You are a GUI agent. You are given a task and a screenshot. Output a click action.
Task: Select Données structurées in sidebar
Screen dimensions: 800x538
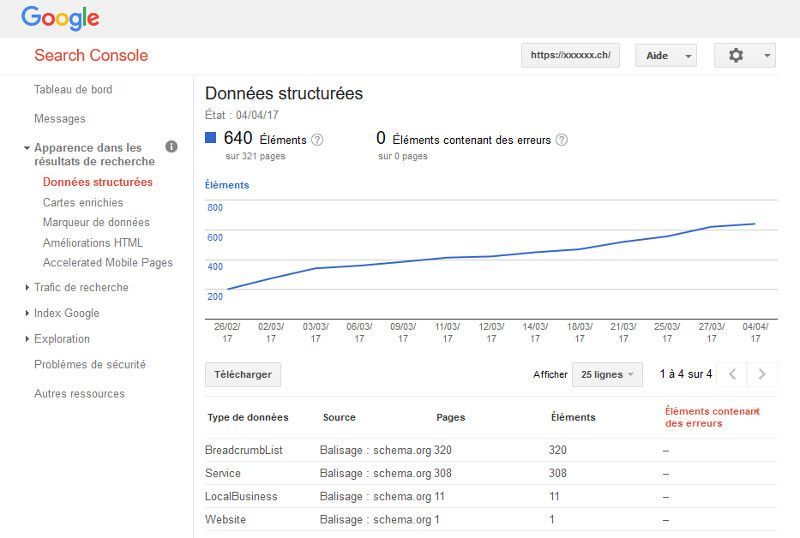tap(97, 182)
